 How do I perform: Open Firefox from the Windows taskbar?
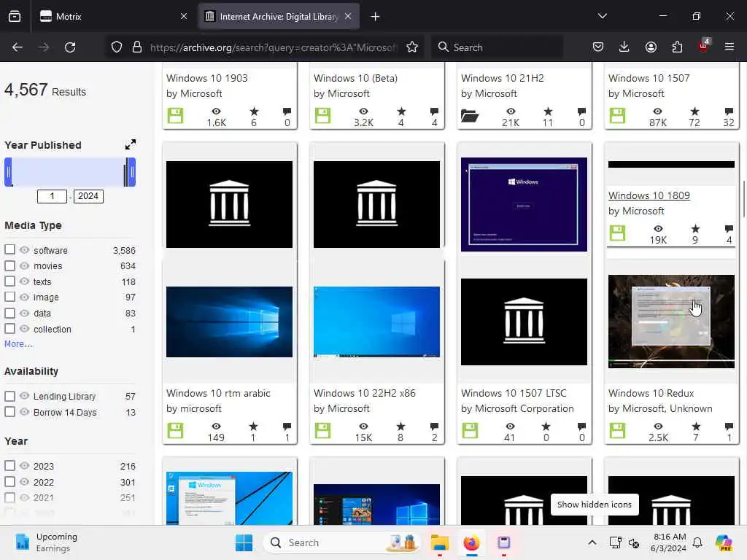pos(471,542)
